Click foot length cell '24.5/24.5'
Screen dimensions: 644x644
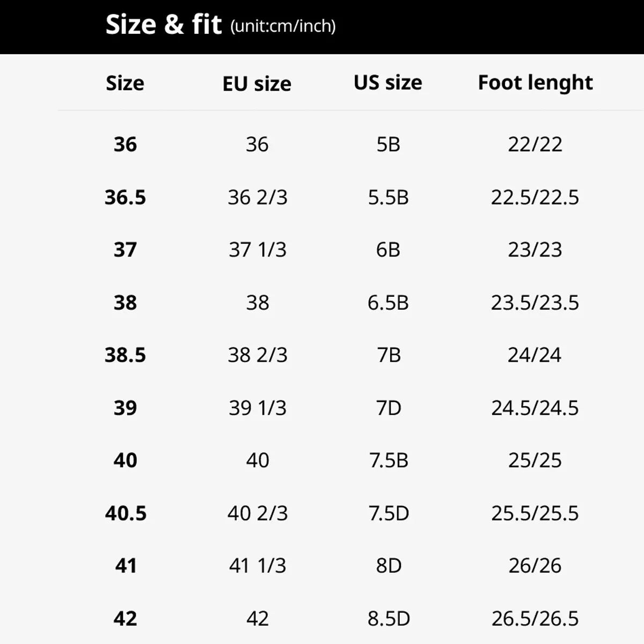pos(535,408)
